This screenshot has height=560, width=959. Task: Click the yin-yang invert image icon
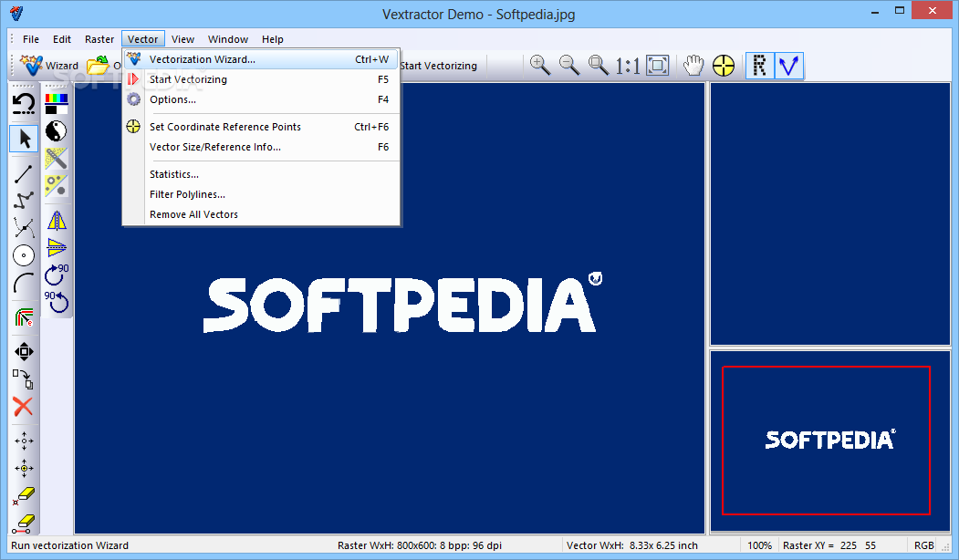click(x=57, y=131)
